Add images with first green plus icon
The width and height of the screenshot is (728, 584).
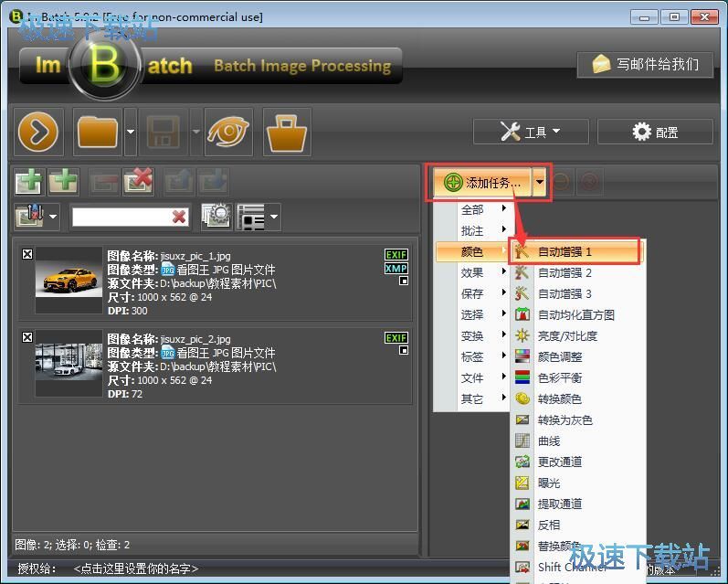coord(29,181)
